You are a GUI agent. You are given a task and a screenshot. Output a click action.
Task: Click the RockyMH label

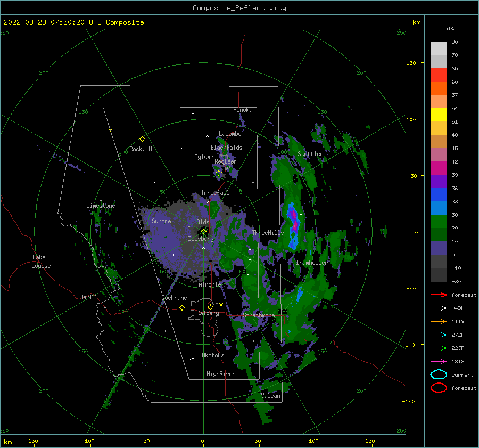[141, 149]
